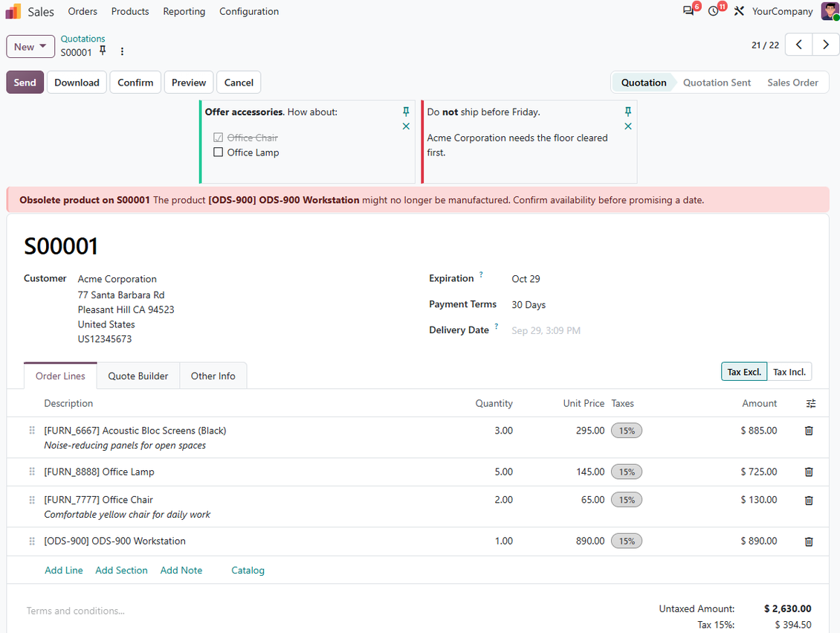Open the three-dot actions menu
840x633 pixels.
[x=122, y=51]
